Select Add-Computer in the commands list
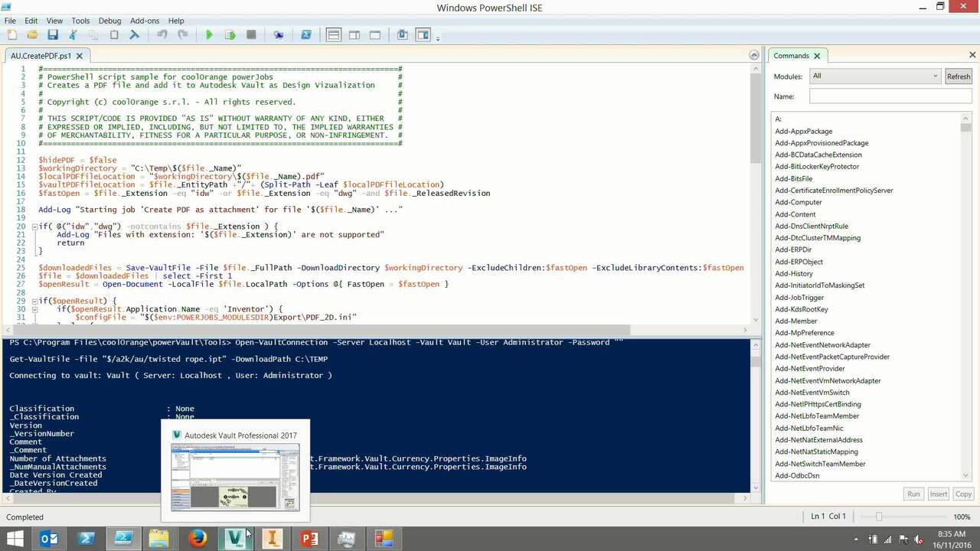The image size is (980, 551). pyautogui.click(x=798, y=203)
